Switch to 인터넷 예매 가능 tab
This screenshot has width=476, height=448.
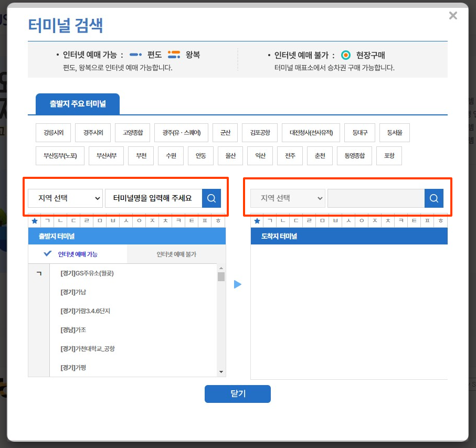point(78,254)
